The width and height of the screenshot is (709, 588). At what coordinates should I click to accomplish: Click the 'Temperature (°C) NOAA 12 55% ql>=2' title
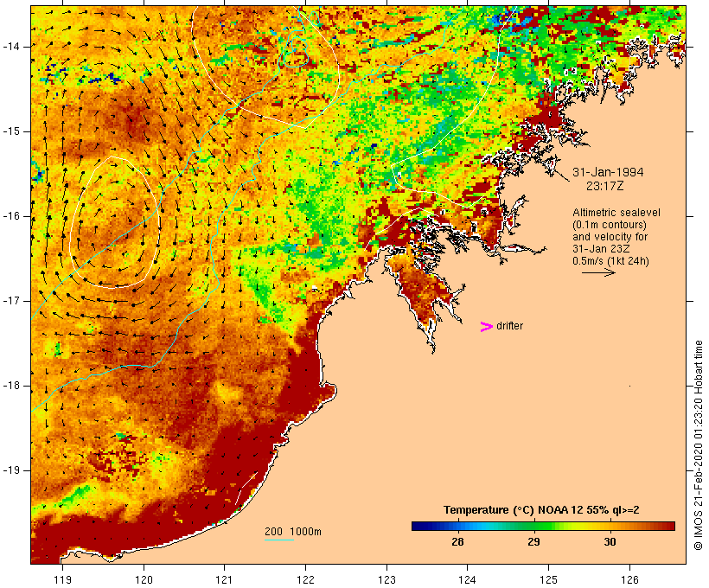[541, 510]
